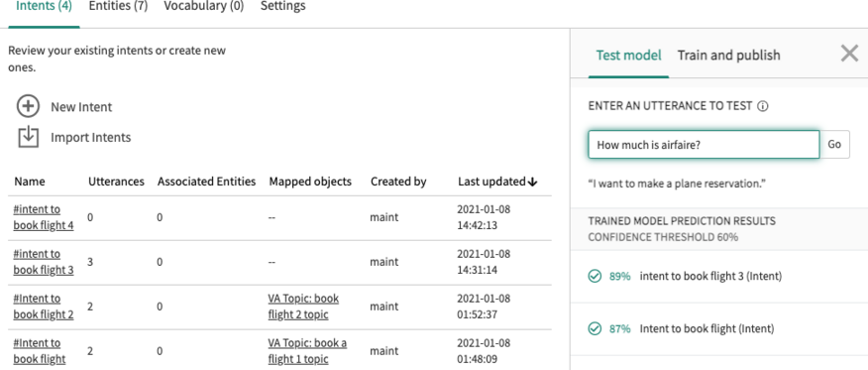Switch to Train and publish tab
This screenshot has width=868, height=370.
pyautogui.click(x=728, y=56)
